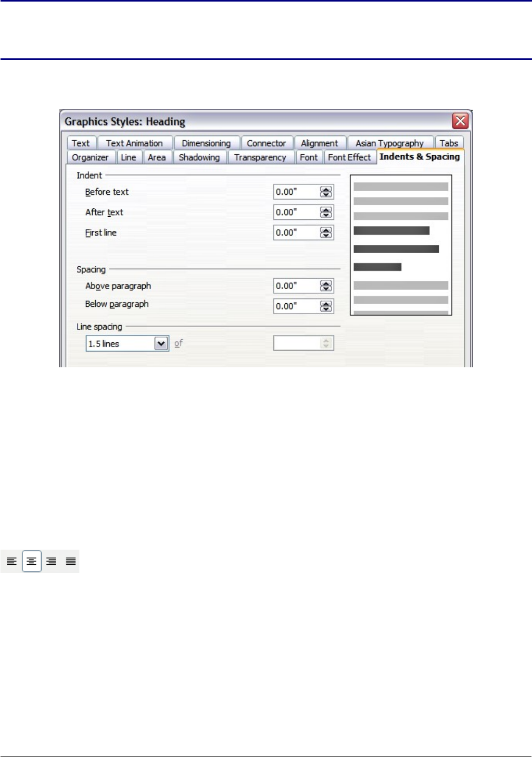Open the Organizer tab
This screenshot has width=532, height=757.
[x=91, y=157]
